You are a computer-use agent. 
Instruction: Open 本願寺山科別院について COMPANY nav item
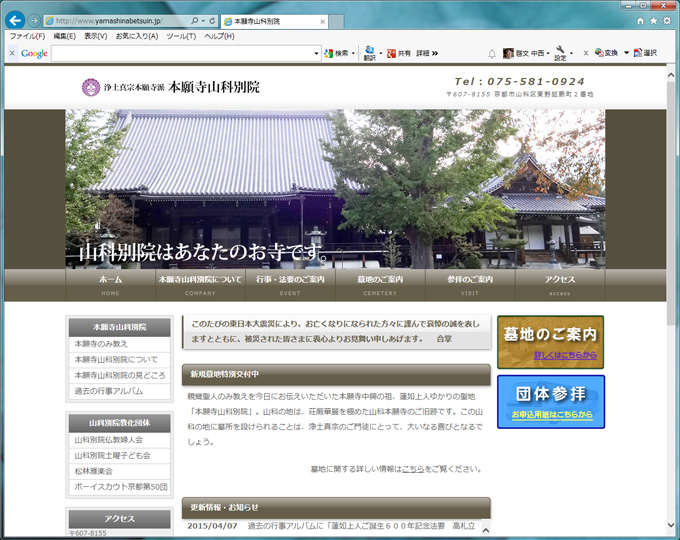200,285
